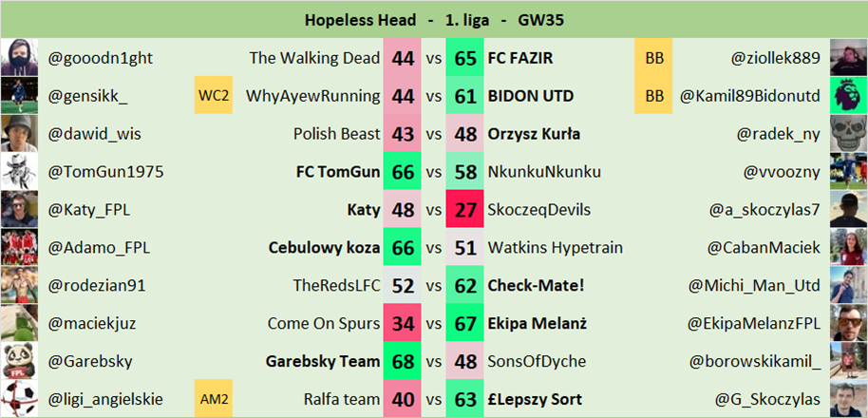Click the @EkipaMelanzFPL handle

753,323
